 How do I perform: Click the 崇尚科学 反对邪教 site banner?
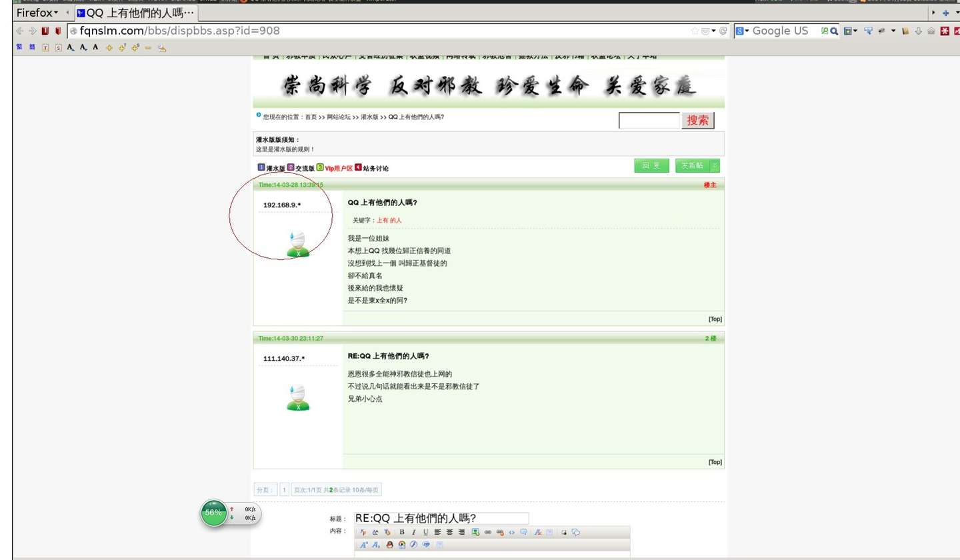[x=489, y=85]
